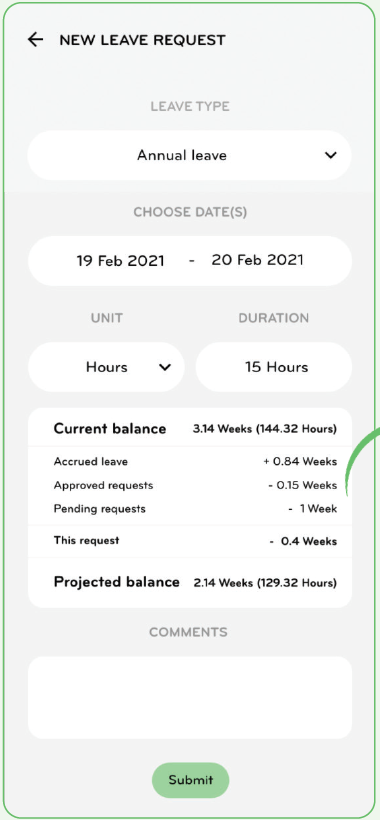Go back using the arrow icon

click(35, 40)
